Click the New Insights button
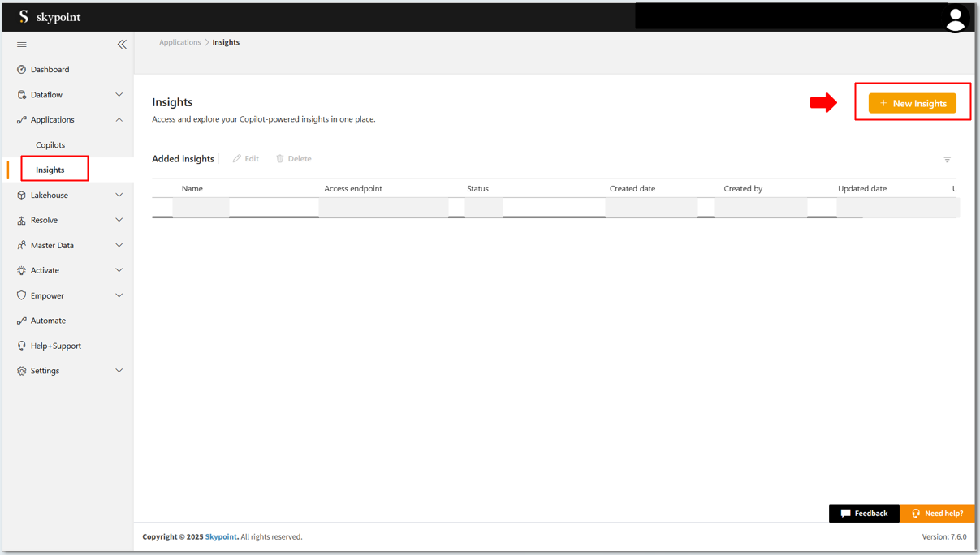 [x=912, y=103]
